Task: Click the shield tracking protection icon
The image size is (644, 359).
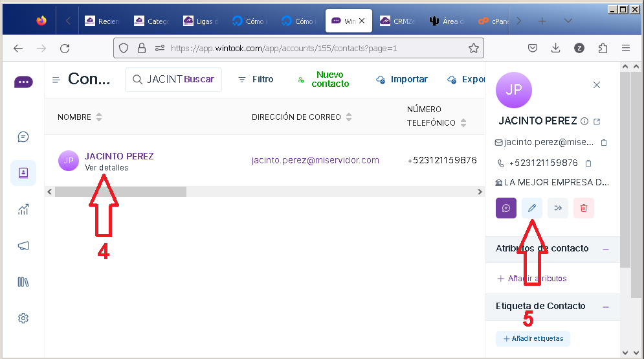Action: coord(124,48)
